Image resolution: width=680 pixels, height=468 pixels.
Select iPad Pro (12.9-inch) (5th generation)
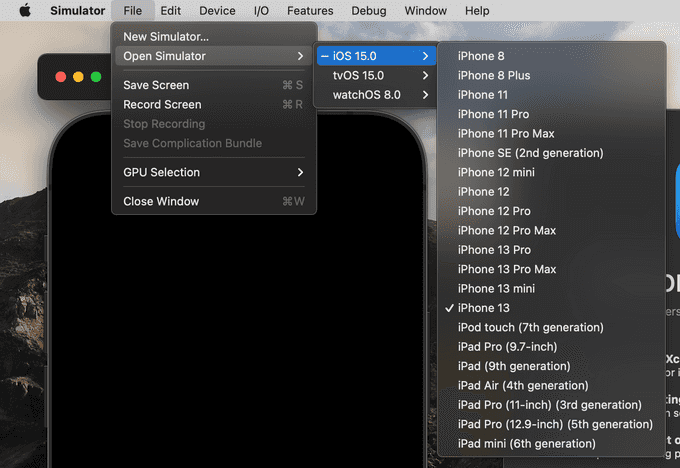(552, 424)
